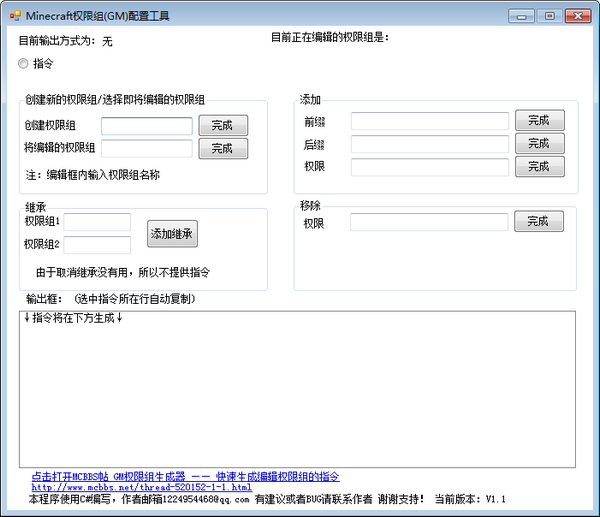Screen dimensions: 600x517
Task: Minimize the GM配置工具 window
Action: [521, 16]
